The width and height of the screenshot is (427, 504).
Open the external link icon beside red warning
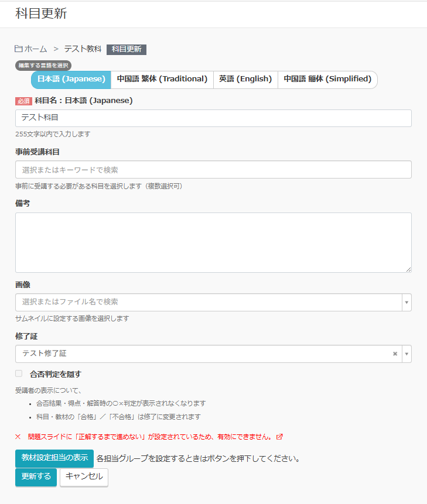tap(279, 437)
